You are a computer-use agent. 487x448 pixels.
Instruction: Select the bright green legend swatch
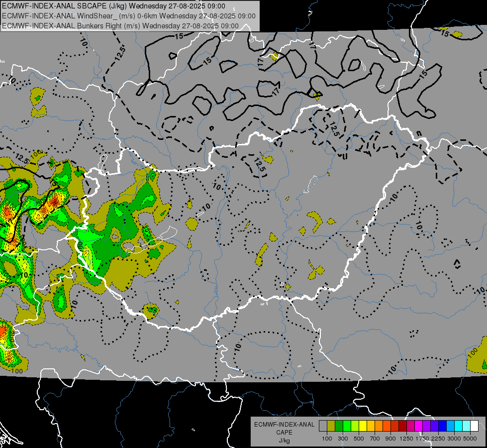pos(347,426)
